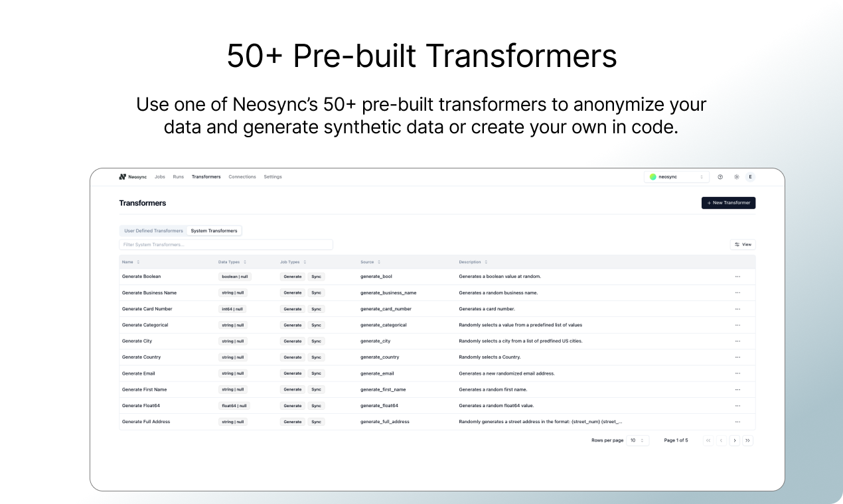The height and width of the screenshot is (504, 843).
Task: Open row actions for Generate First Name
Action: tap(737, 389)
